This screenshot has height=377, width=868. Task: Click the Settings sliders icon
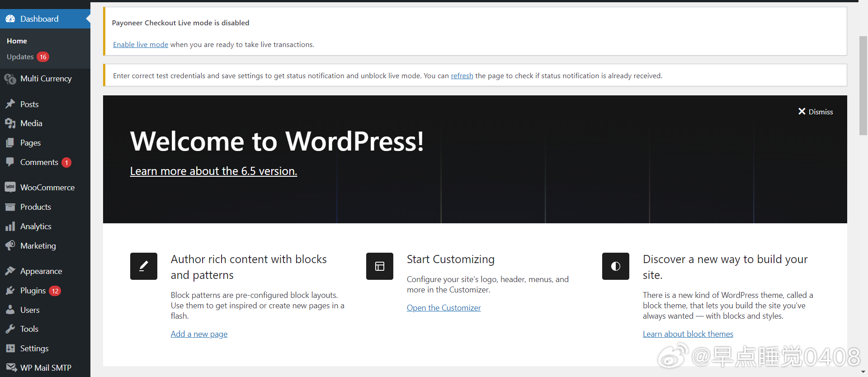10,348
